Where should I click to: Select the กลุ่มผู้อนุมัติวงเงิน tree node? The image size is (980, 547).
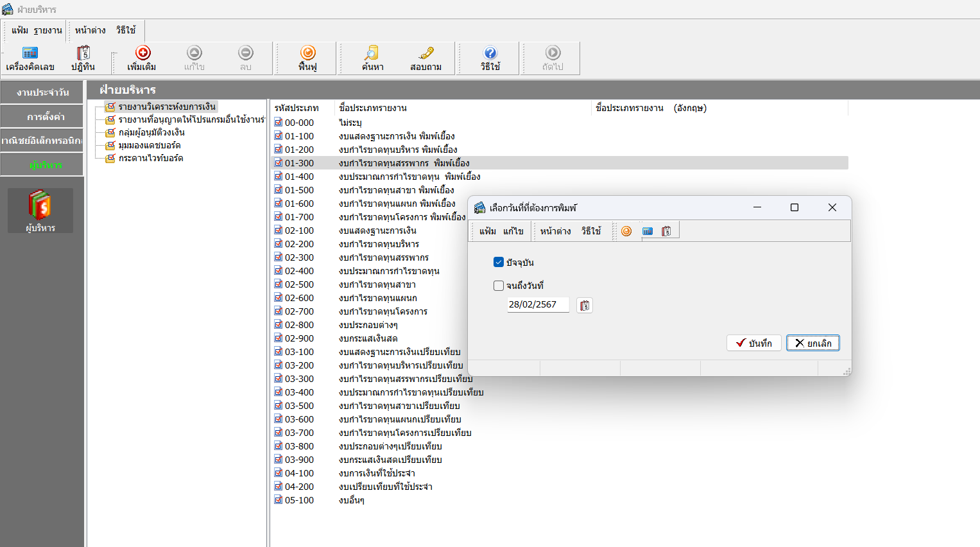click(151, 132)
